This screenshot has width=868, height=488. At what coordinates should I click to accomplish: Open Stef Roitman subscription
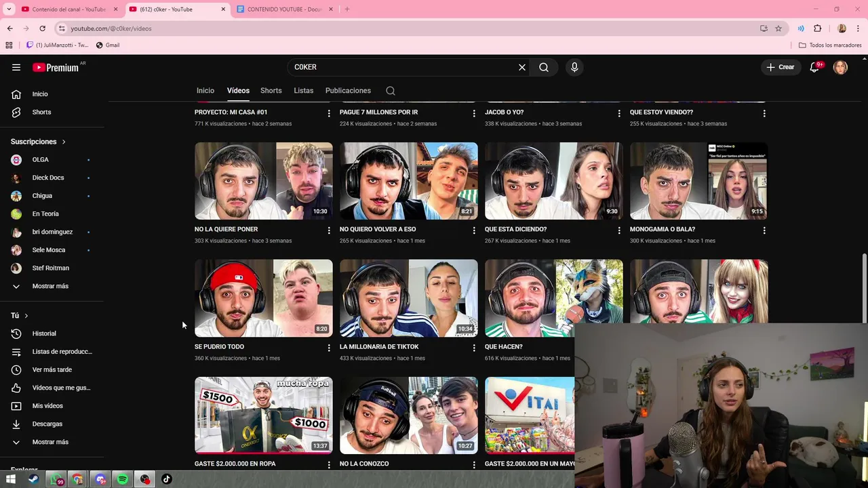52,268
